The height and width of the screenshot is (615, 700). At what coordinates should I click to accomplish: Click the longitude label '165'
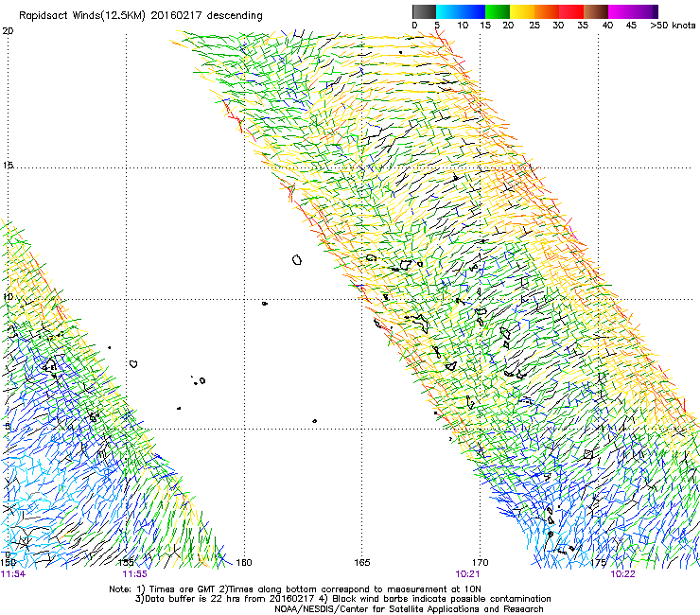click(362, 562)
